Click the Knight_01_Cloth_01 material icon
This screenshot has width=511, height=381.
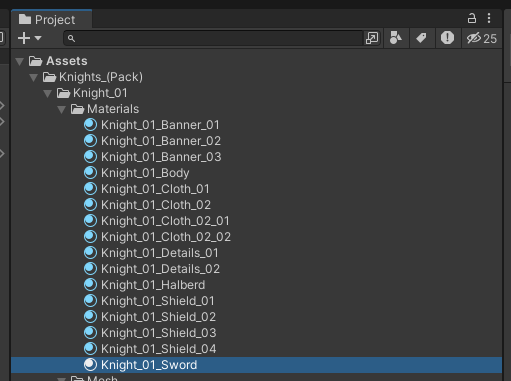point(90,189)
